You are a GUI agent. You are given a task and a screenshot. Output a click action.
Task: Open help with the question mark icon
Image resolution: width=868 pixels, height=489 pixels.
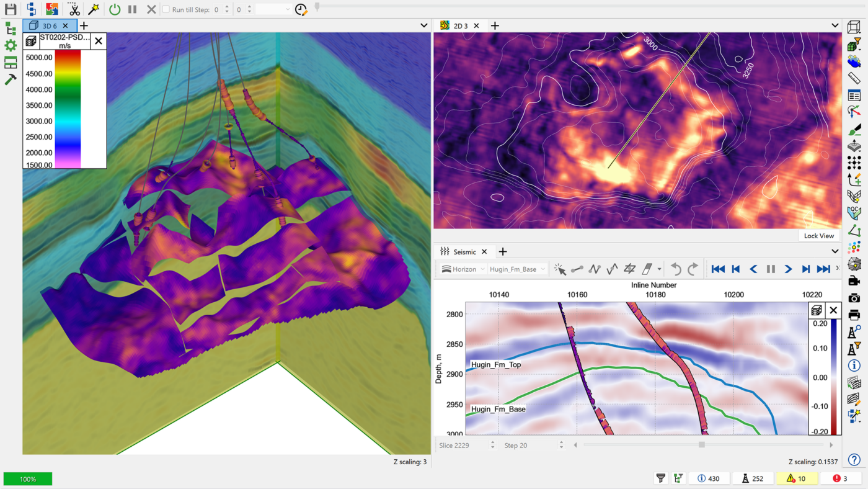pos(854,460)
